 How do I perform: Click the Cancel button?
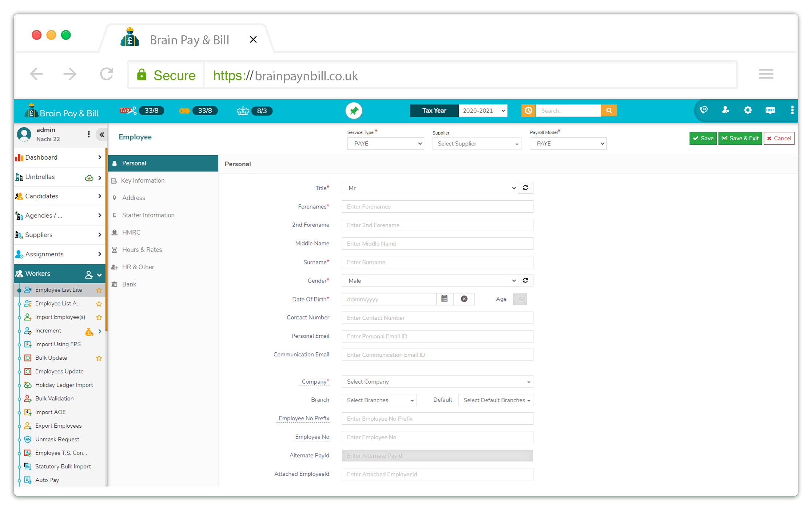coord(779,139)
